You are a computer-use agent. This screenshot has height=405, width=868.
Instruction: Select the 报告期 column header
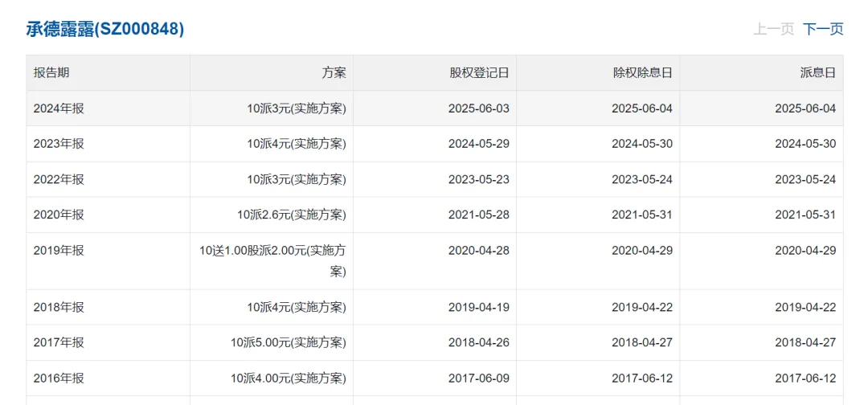click(x=51, y=72)
